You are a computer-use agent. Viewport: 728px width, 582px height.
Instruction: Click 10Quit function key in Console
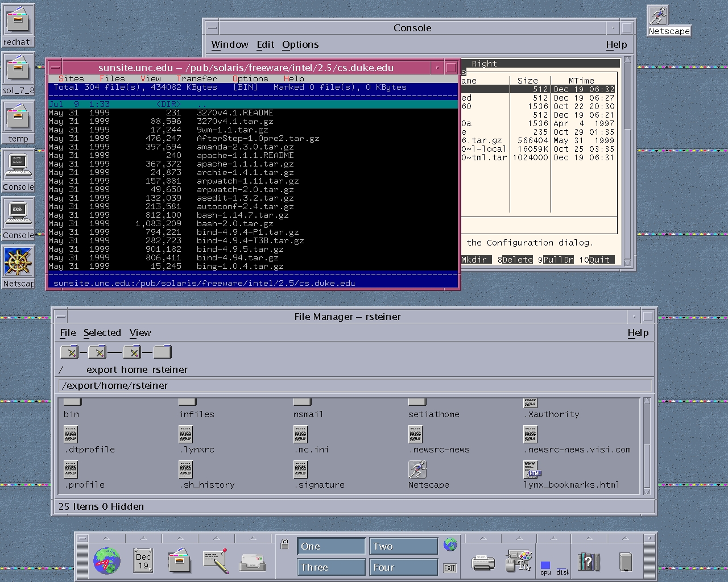pos(597,260)
